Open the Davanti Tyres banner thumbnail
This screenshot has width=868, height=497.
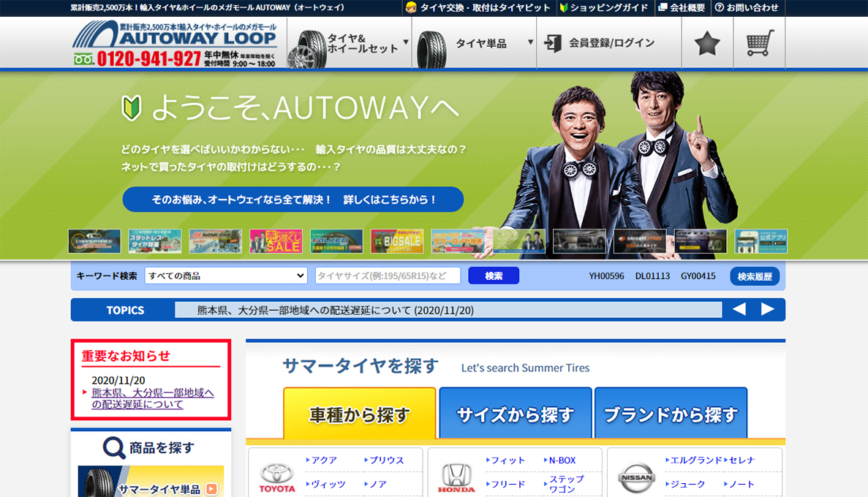[640, 241]
